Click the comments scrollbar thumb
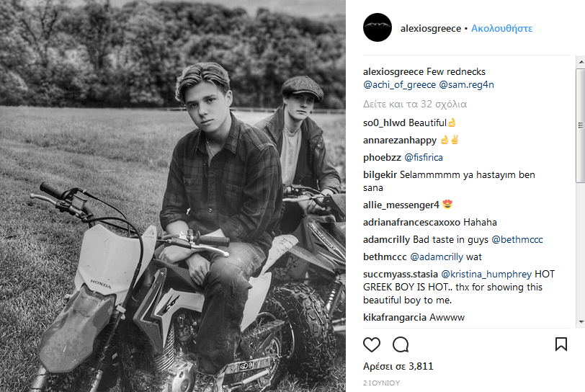 (x=580, y=122)
